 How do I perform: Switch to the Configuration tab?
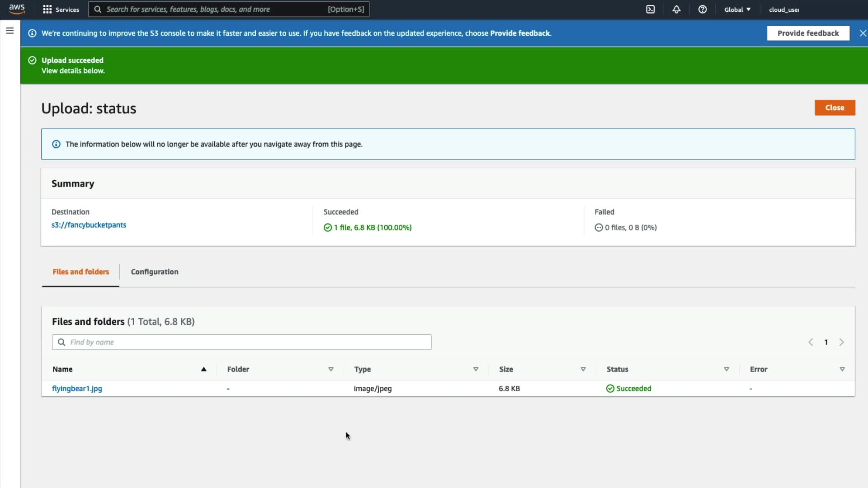[x=155, y=272]
